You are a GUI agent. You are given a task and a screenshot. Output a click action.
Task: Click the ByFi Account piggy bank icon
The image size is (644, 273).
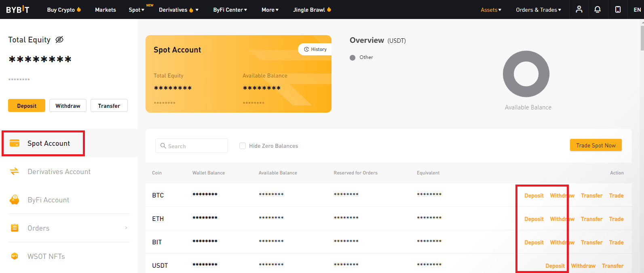point(15,200)
